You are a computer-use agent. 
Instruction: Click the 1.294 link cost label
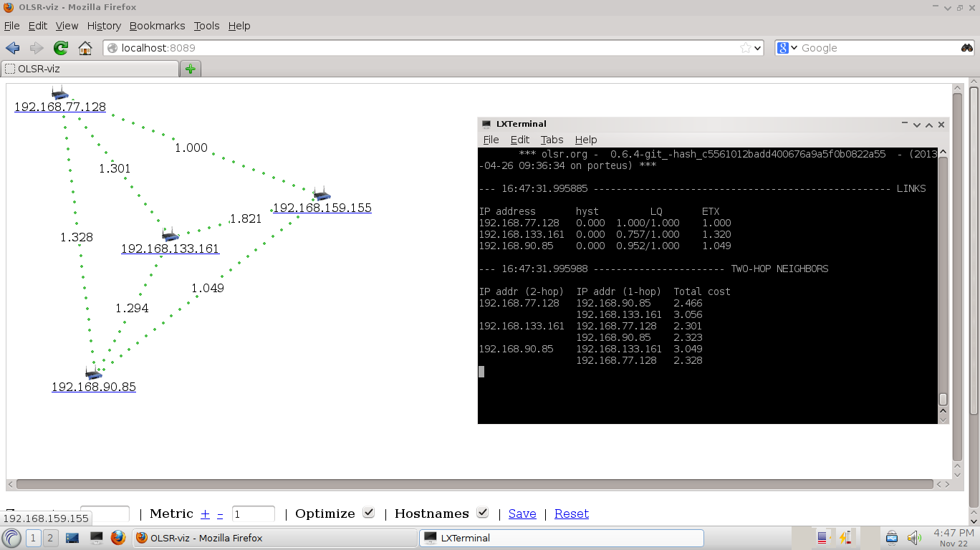pos(132,308)
